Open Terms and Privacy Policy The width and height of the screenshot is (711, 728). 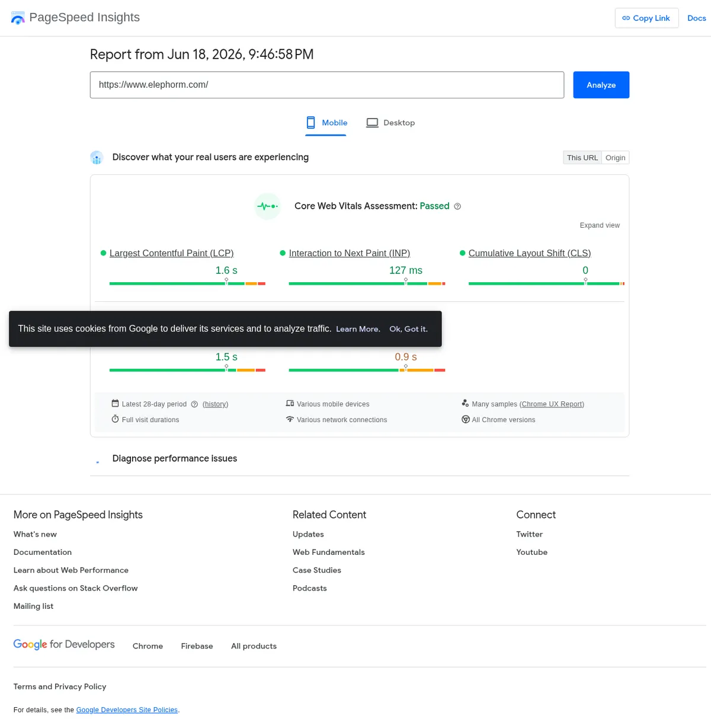tap(60, 687)
